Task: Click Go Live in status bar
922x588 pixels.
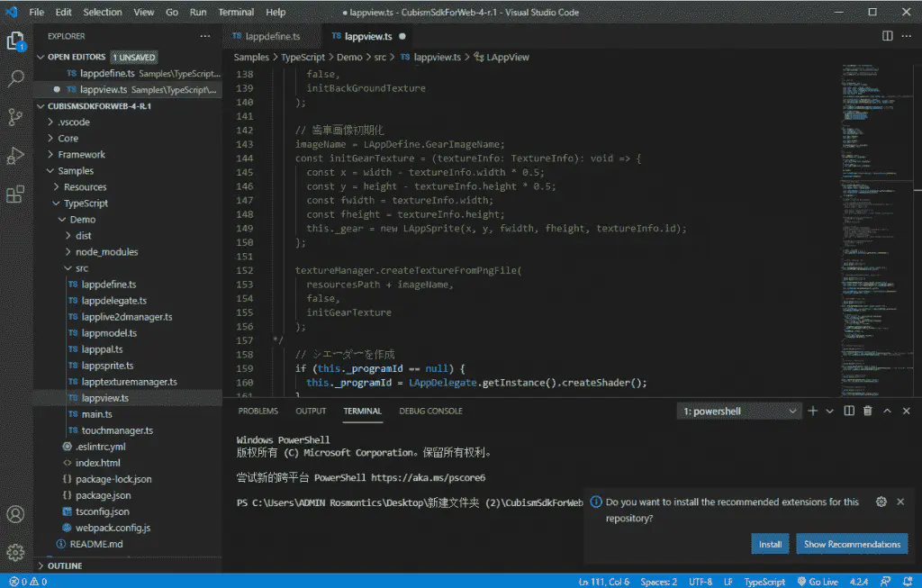Action: pyautogui.click(x=818, y=582)
